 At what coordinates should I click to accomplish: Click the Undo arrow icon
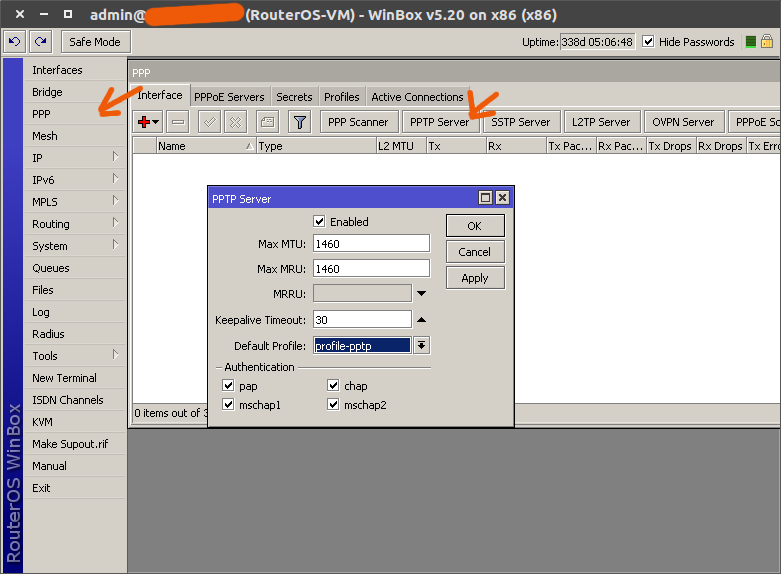[15, 42]
